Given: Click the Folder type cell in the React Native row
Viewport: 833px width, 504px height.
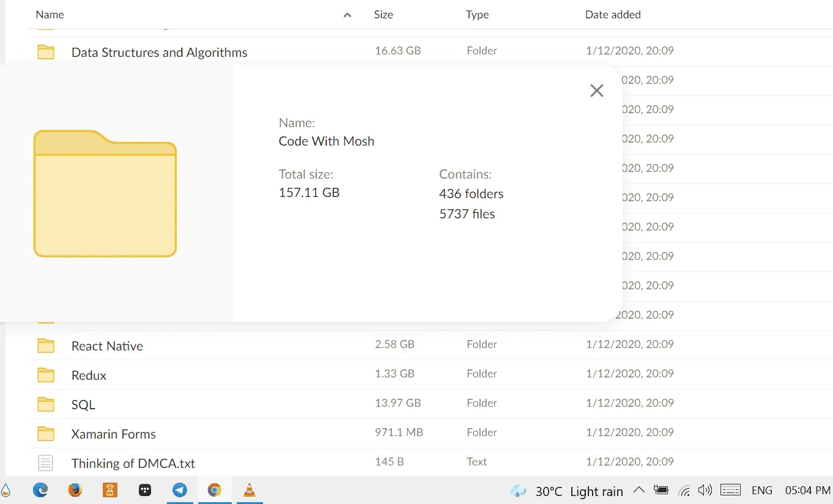Looking at the screenshot, I should [x=482, y=344].
